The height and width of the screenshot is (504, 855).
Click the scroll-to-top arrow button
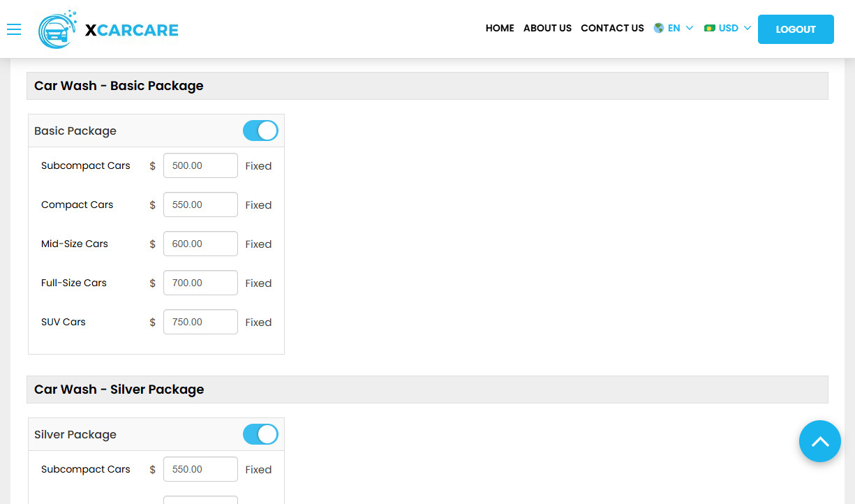pos(820,441)
